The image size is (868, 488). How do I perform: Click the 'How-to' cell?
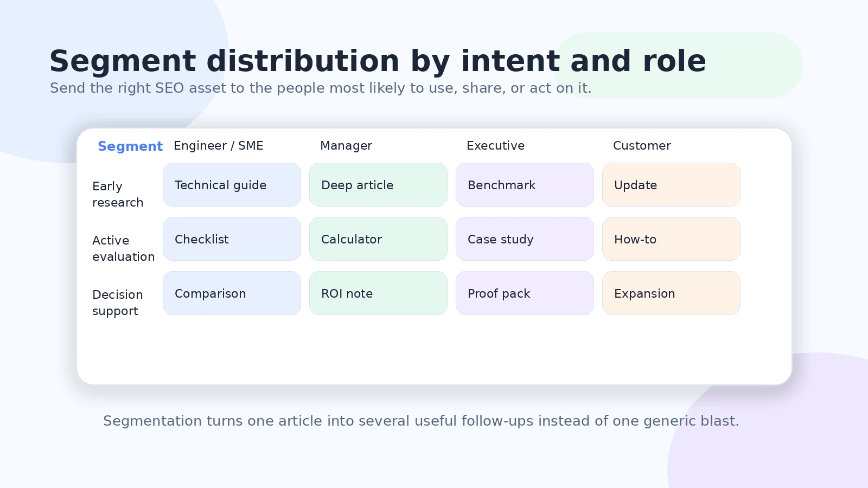pos(671,239)
